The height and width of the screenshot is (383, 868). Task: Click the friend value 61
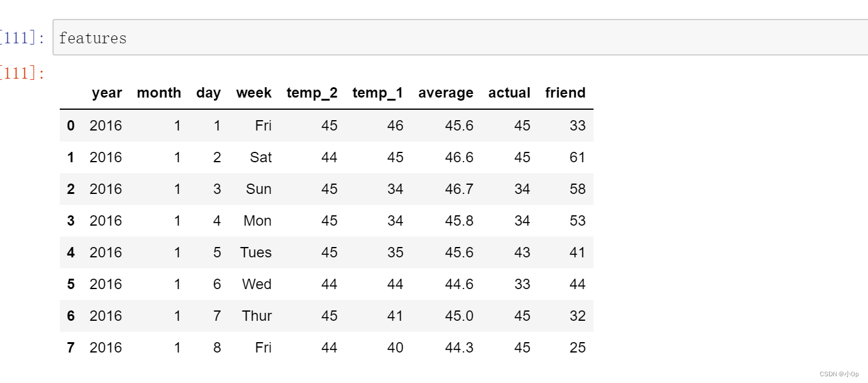(577, 157)
